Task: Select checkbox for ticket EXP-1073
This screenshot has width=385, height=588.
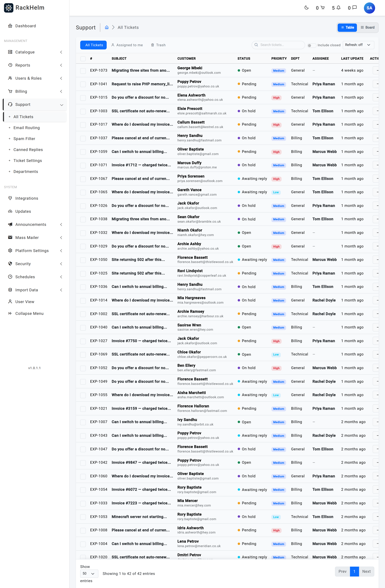Action: coord(83,71)
